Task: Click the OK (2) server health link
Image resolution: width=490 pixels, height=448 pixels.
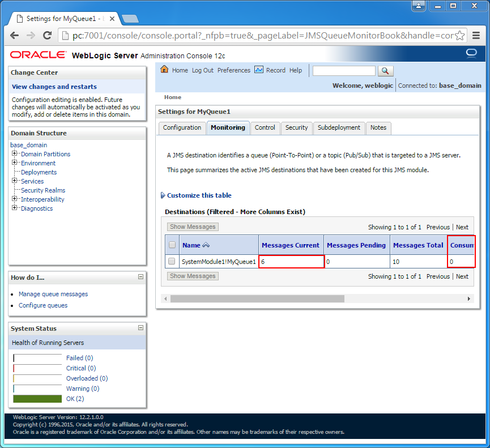Action: pos(75,399)
